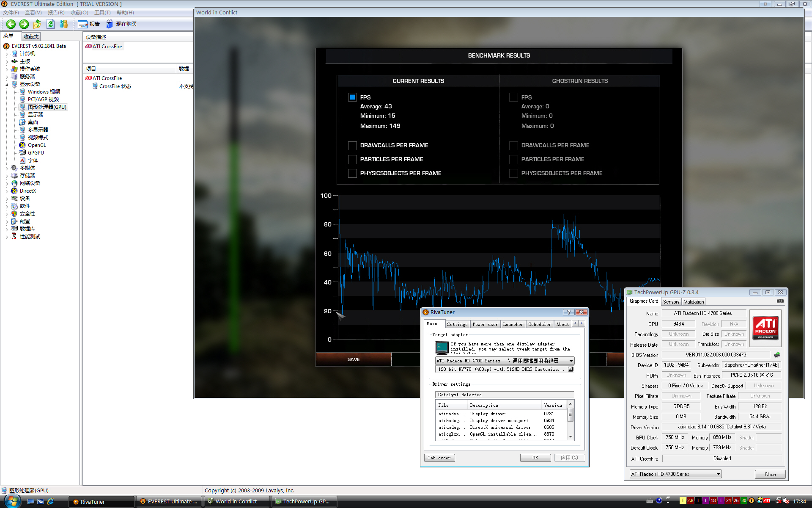The height and width of the screenshot is (508, 812).
Task: Click the green Forward arrow in EVEREST toolbar
Action: coord(24,24)
